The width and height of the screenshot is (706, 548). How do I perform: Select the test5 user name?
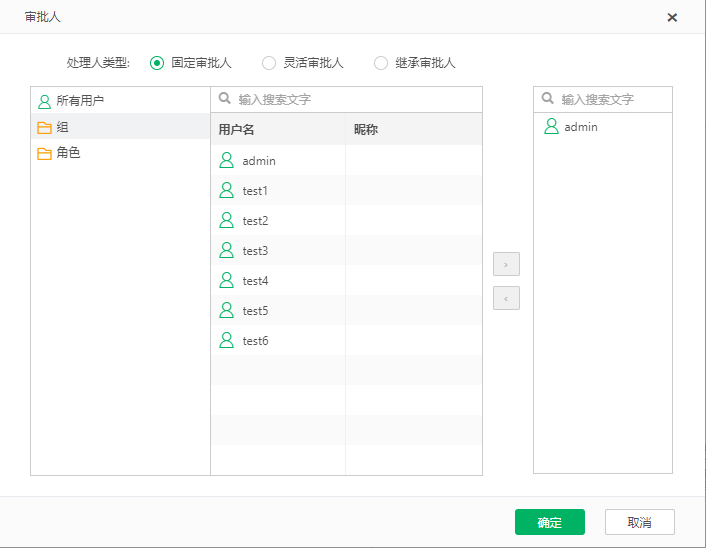coord(255,311)
